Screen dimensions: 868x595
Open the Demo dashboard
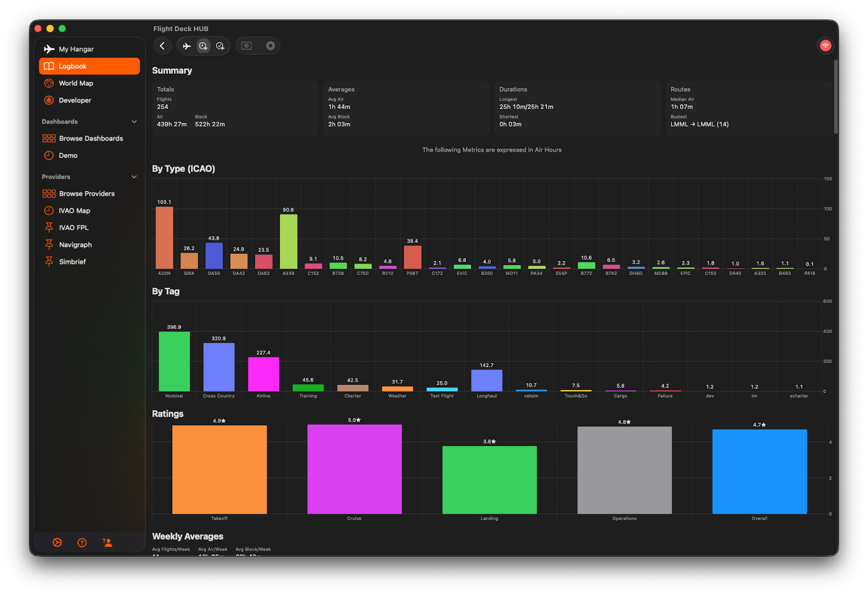(68, 155)
